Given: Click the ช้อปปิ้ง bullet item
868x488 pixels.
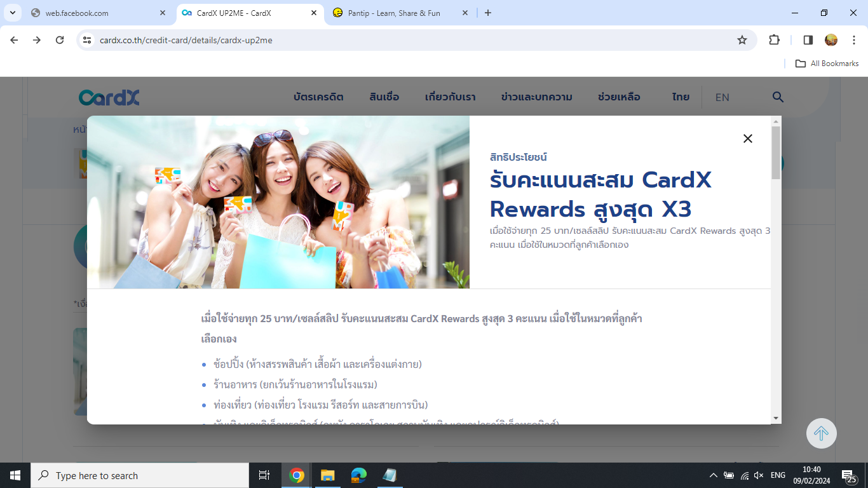Looking at the screenshot, I should point(318,364).
